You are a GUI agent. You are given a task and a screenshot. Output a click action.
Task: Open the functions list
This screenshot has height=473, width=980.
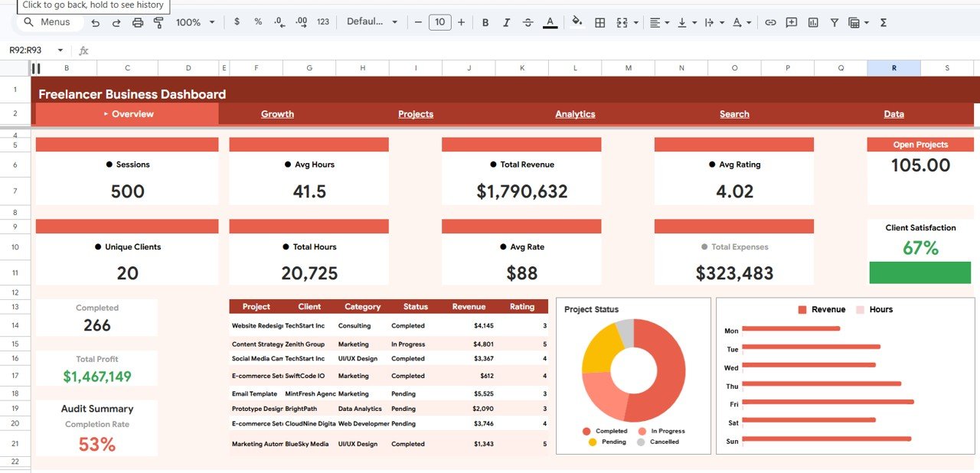[883, 22]
